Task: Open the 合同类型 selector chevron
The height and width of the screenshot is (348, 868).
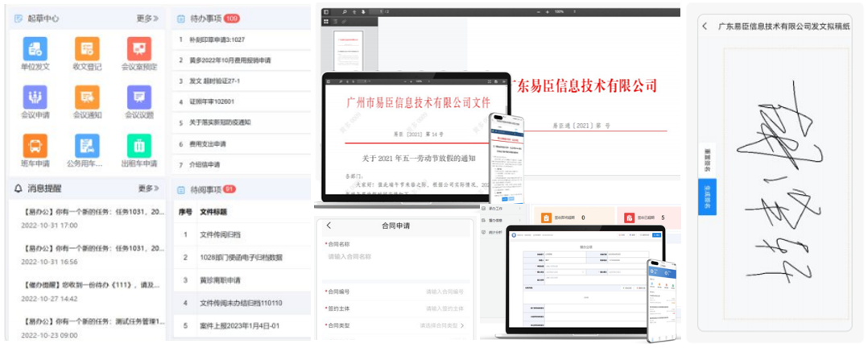Action: pyautogui.click(x=461, y=325)
